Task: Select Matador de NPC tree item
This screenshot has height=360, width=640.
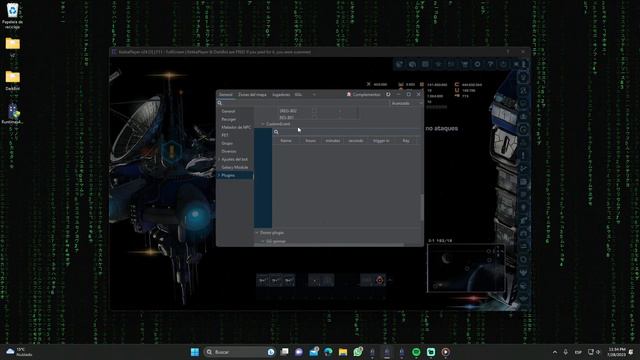Action: (x=236, y=127)
